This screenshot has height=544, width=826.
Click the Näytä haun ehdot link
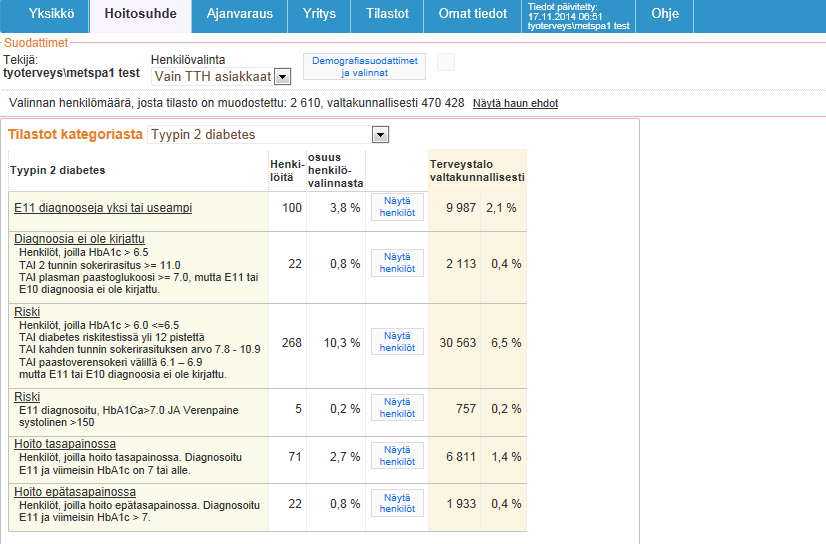point(515,103)
